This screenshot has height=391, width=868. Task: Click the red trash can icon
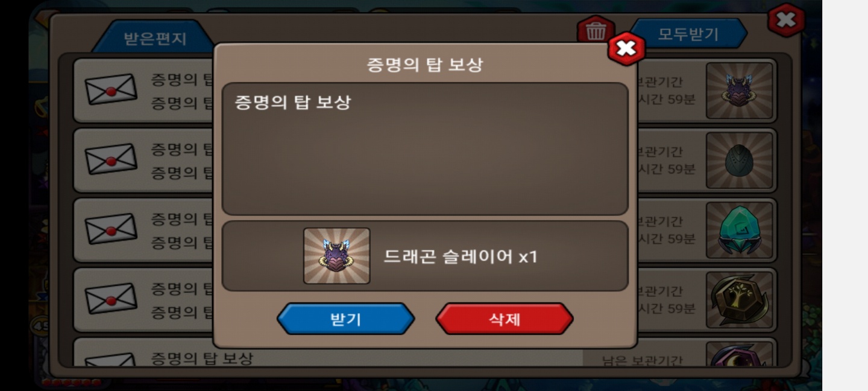pos(596,30)
